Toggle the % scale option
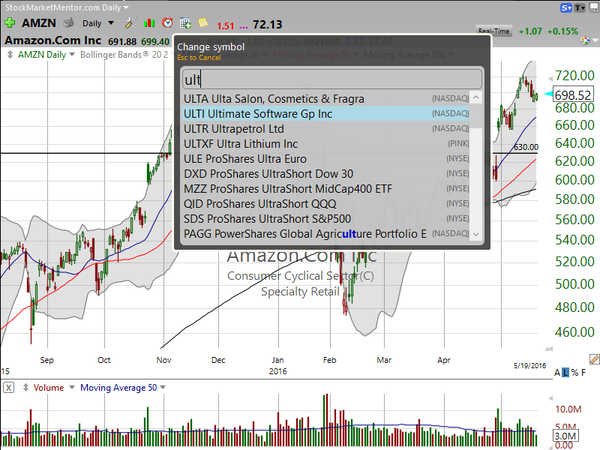600x450 pixels. tap(575, 372)
